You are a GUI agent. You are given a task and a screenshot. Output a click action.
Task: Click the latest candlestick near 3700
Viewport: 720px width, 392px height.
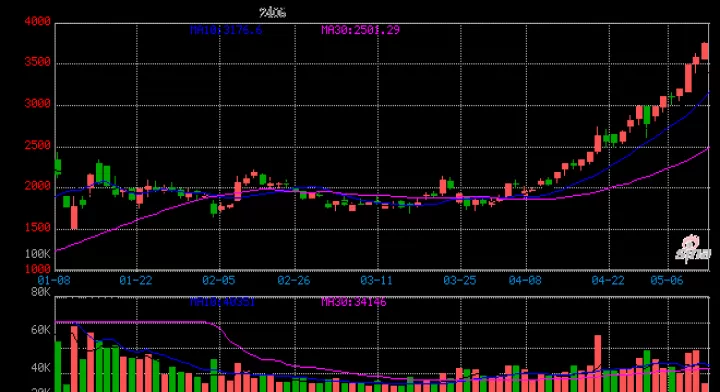(705, 51)
